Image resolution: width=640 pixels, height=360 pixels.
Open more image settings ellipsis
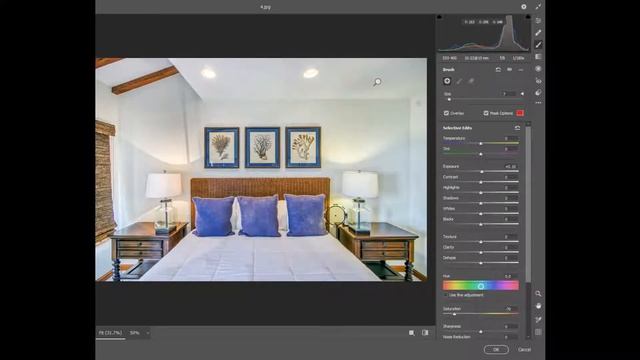[538, 103]
